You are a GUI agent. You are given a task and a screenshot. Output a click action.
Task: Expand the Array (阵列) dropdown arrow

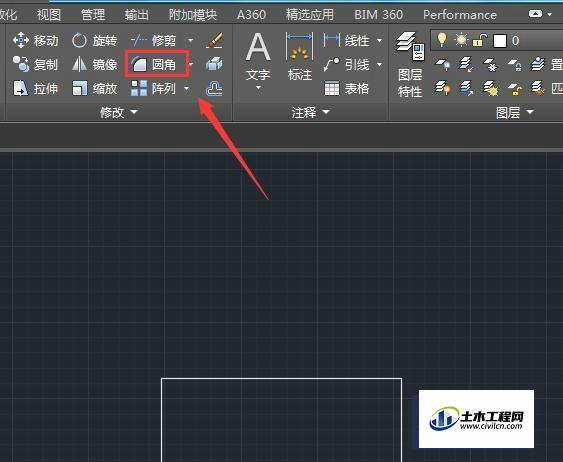[x=187, y=88]
